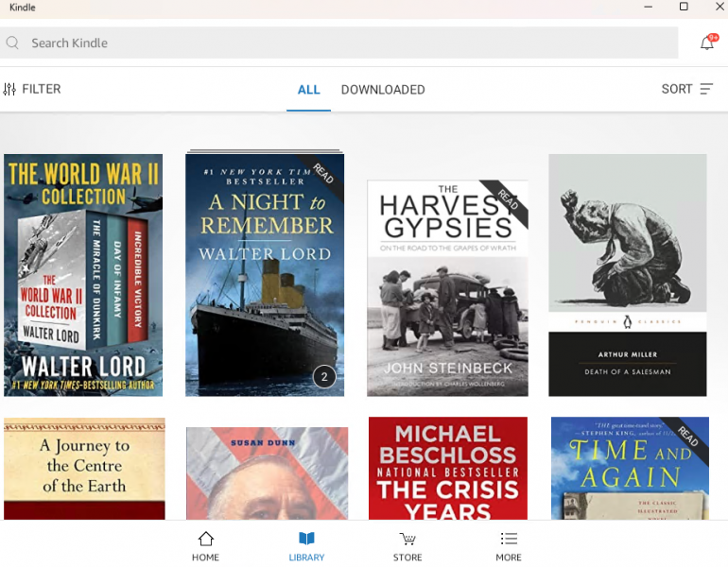Open the notifications bell icon
This screenshot has width=728, height=567.
(707, 43)
